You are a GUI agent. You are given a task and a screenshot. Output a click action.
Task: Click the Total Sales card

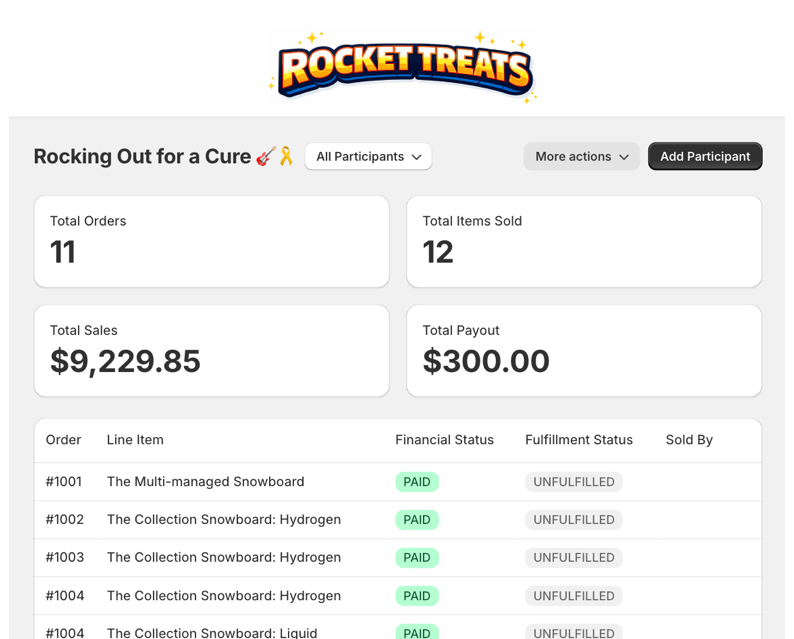pos(212,351)
